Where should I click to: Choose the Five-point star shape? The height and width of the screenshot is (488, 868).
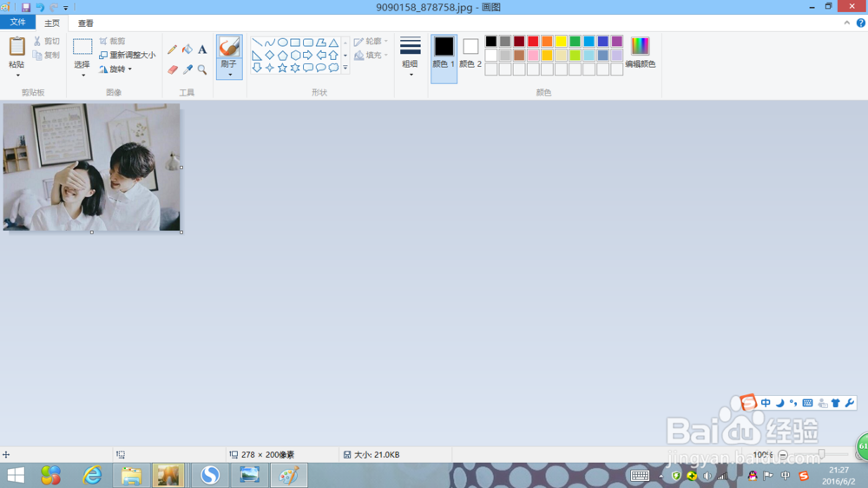pyautogui.click(x=282, y=68)
